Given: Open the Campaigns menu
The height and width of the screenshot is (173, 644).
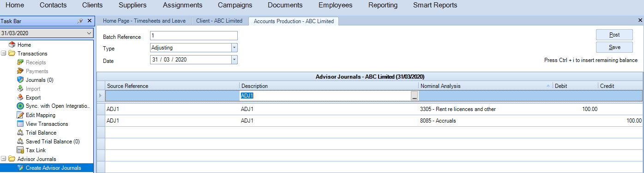Looking at the screenshot, I should click(235, 6).
